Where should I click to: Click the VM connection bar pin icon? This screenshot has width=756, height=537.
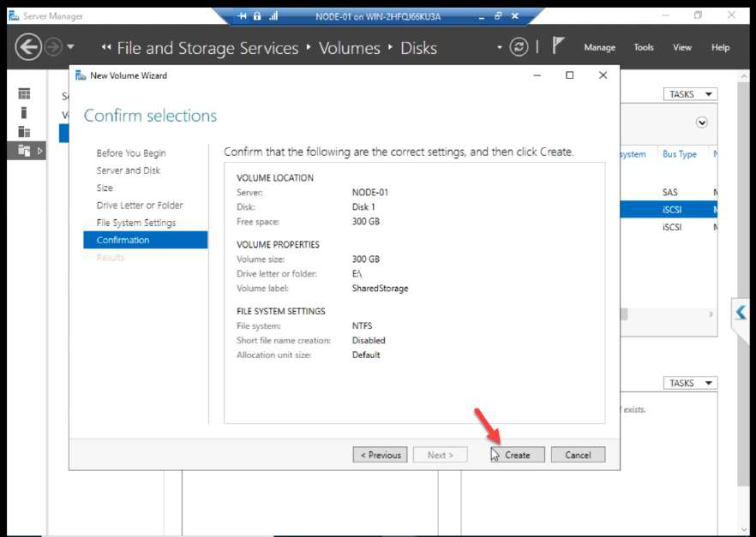tap(243, 16)
